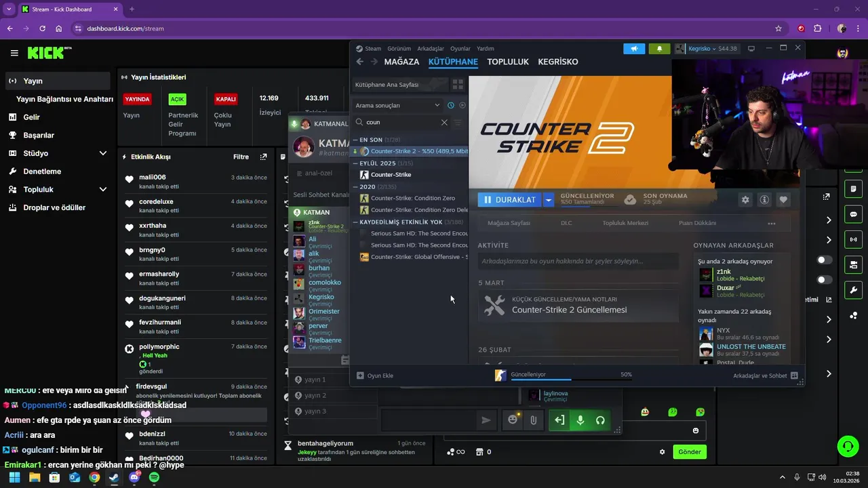This screenshot has width=868, height=488.
Task: Open the Oyunlar menu in Steam
Action: tap(460, 49)
